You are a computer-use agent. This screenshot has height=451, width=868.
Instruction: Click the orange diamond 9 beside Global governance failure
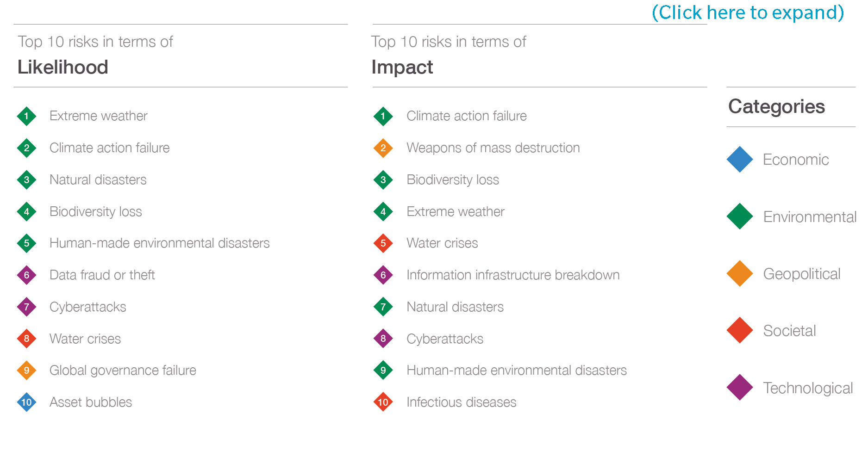click(26, 371)
